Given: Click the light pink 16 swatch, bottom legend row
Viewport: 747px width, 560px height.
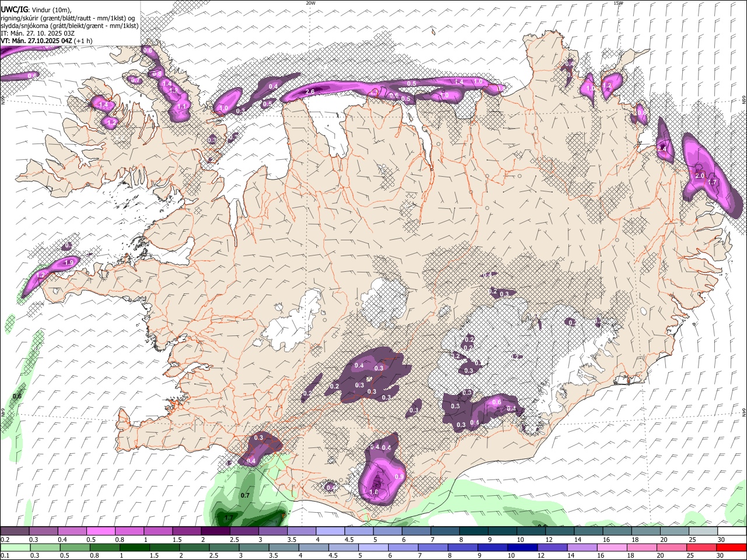Looking at the screenshot, I should (x=611, y=547).
